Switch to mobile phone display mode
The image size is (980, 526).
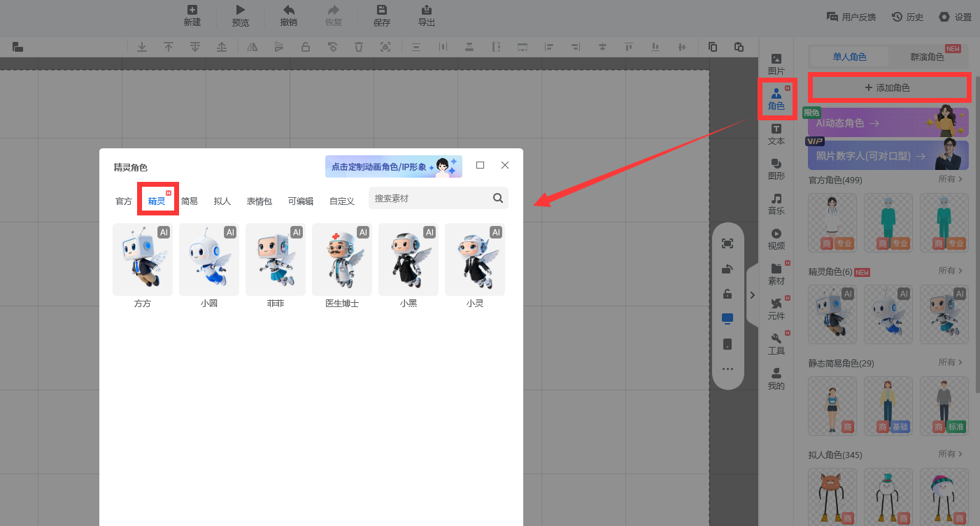coord(727,344)
